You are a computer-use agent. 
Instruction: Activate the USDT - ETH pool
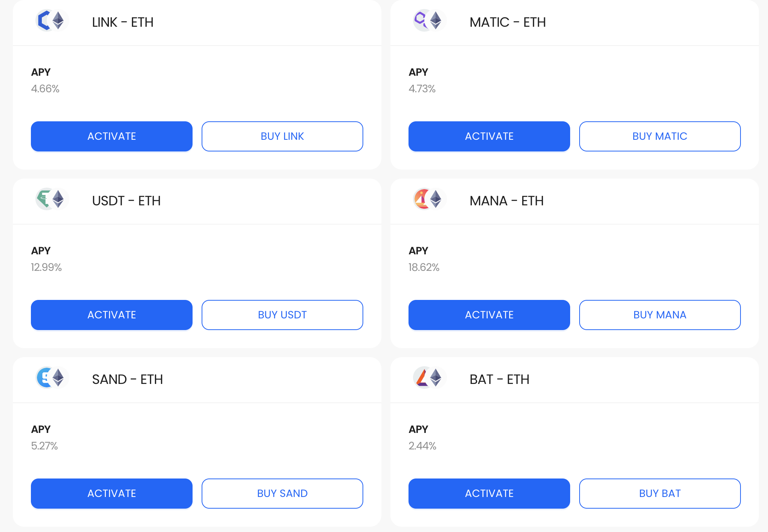coord(112,315)
